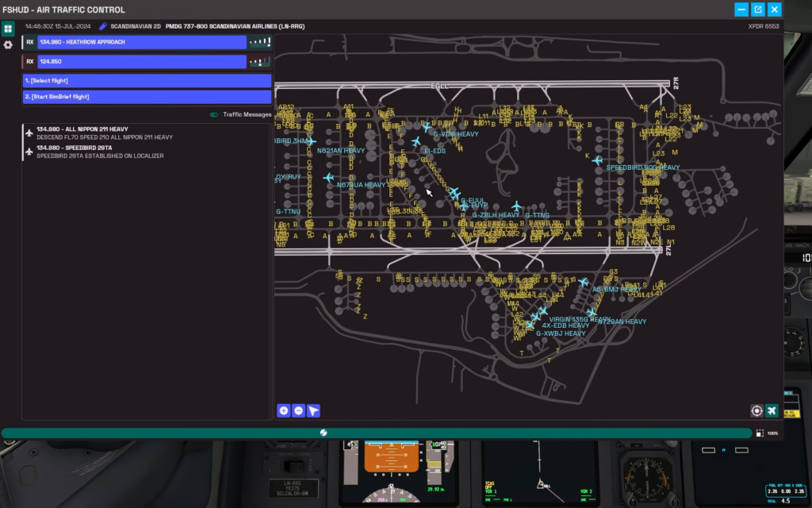Zoom in the airport map
This screenshot has width=812, height=508.
tap(283, 410)
